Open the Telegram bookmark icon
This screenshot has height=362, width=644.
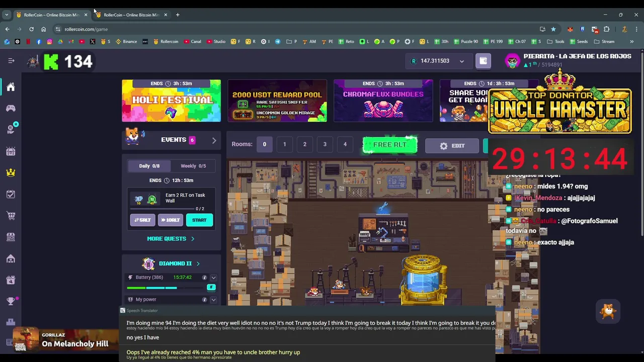tap(277, 42)
